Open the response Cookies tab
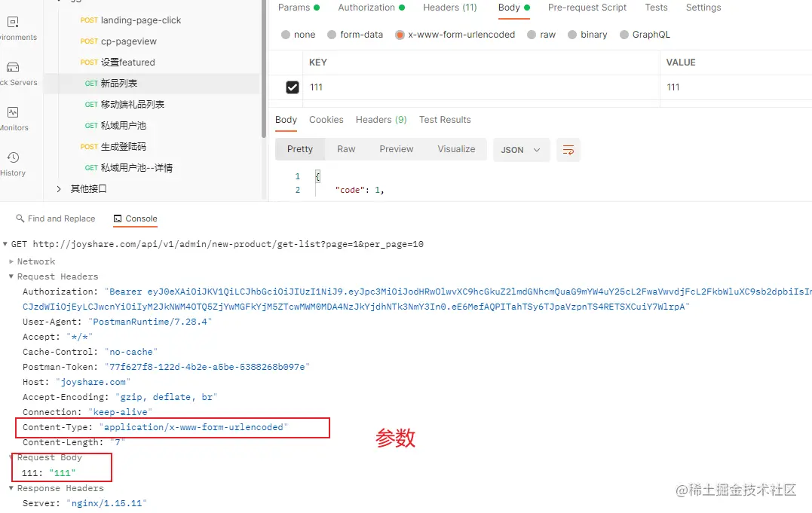The height and width of the screenshot is (513, 812). coord(326,120)
